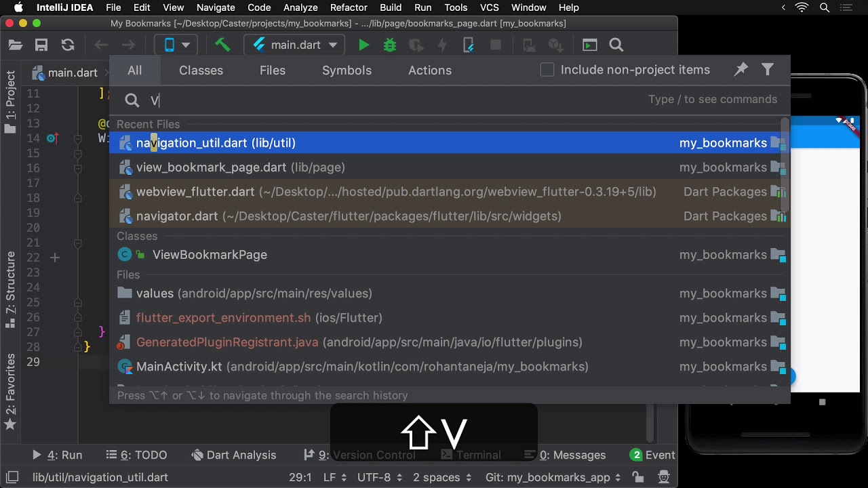Open macOS Spotlight search icon
Viewport: 868px width, 488px height.
point(825,7)
